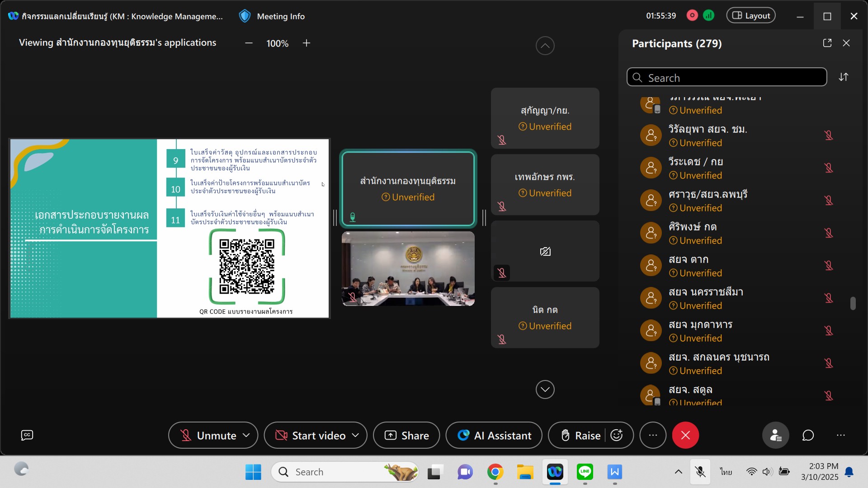Open Webex app in taskbar
Viewport: 868px width, 488px height.
[555, 472]
